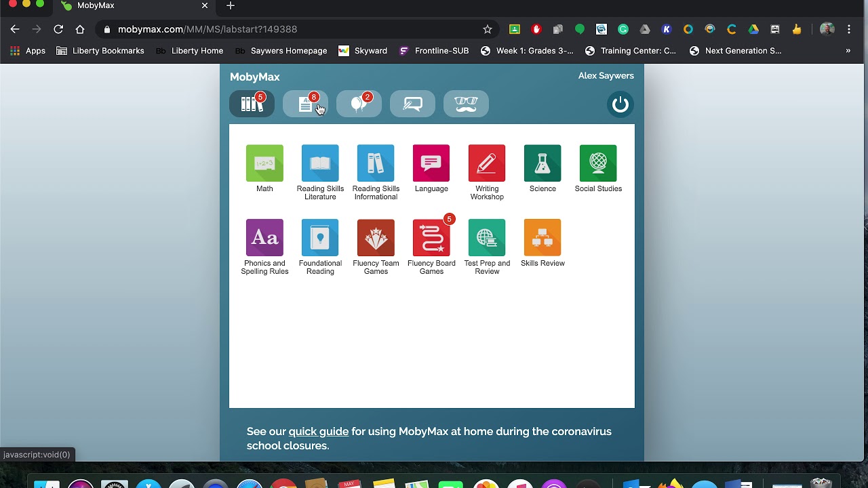
Task: Open the Frontline-SUB bookmark
Action: [x=434, y=51]
